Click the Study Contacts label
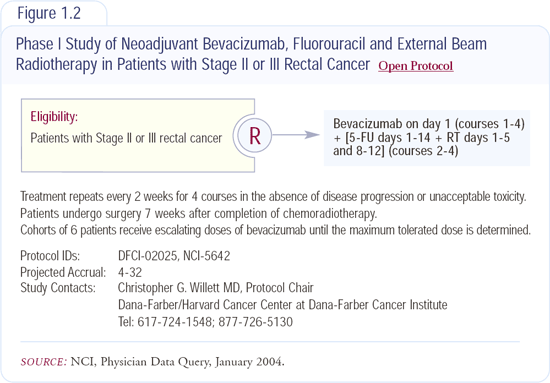The image size is (550, 383). click(58, 288)
